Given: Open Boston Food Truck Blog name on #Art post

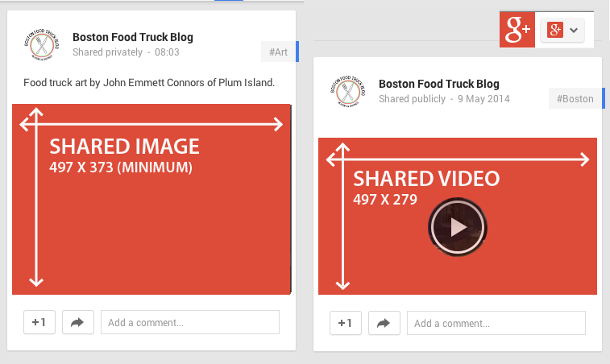Looking at the screenshot, I should click(133, 37).
